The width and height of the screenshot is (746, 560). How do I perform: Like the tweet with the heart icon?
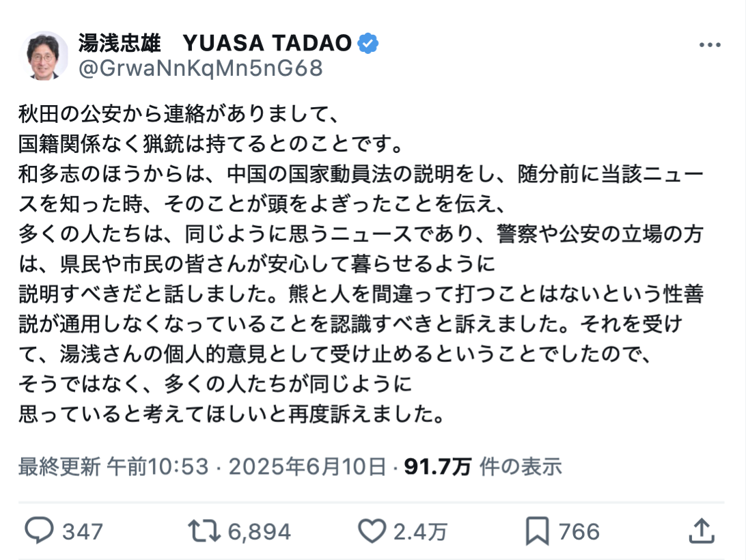[x=372, y=531]
